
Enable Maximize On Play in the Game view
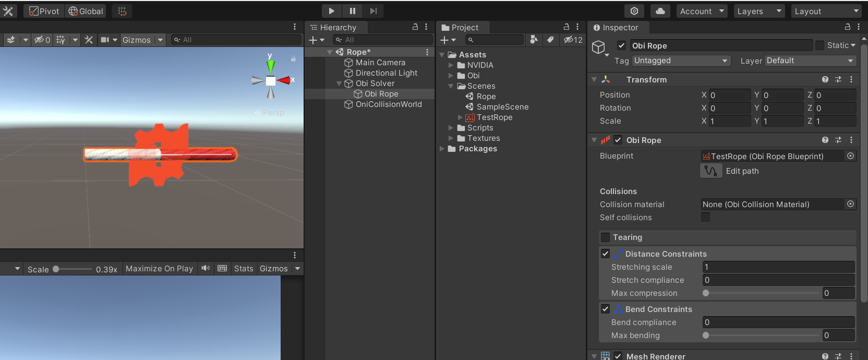click(159, 268)
